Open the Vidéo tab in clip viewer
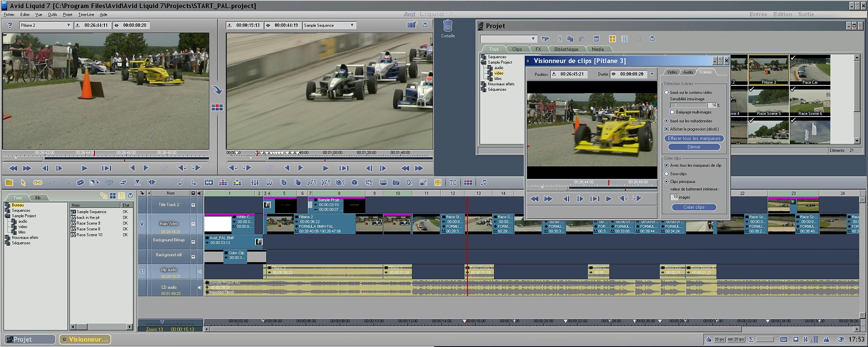This screenshot has height=347, width=868. [672, 72]
